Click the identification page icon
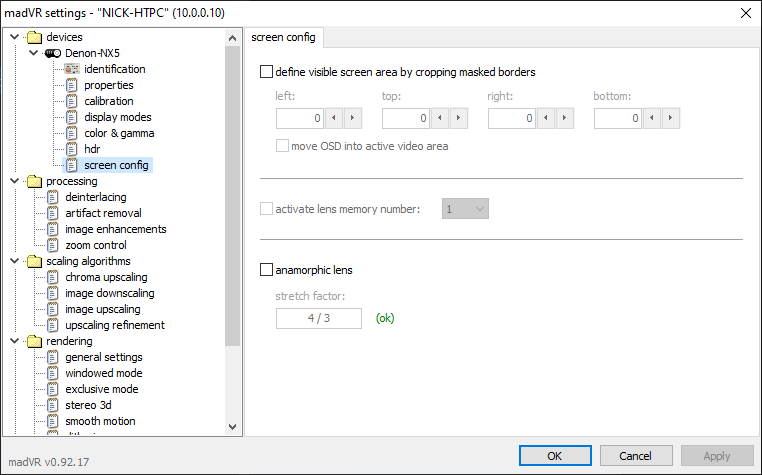 72,69
